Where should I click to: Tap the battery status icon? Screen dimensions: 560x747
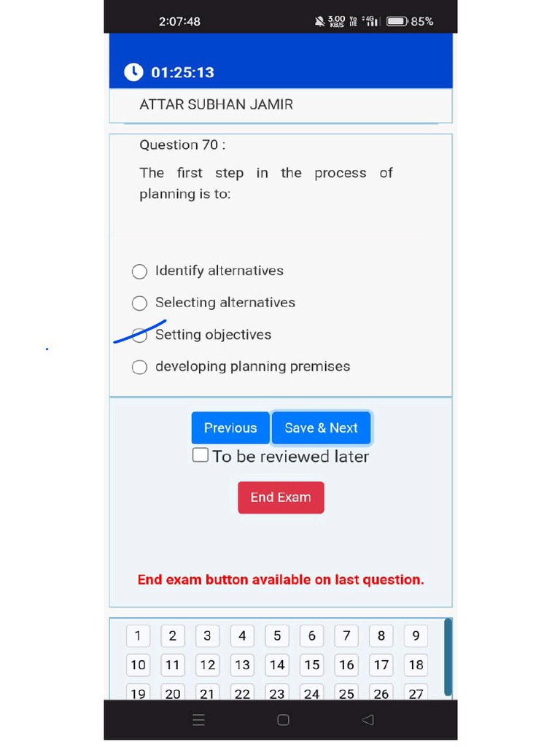tap(397, 21)
